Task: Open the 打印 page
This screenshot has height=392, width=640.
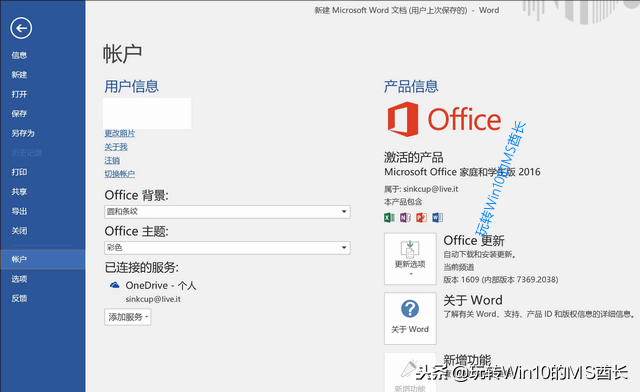Action: coord(19,172)
